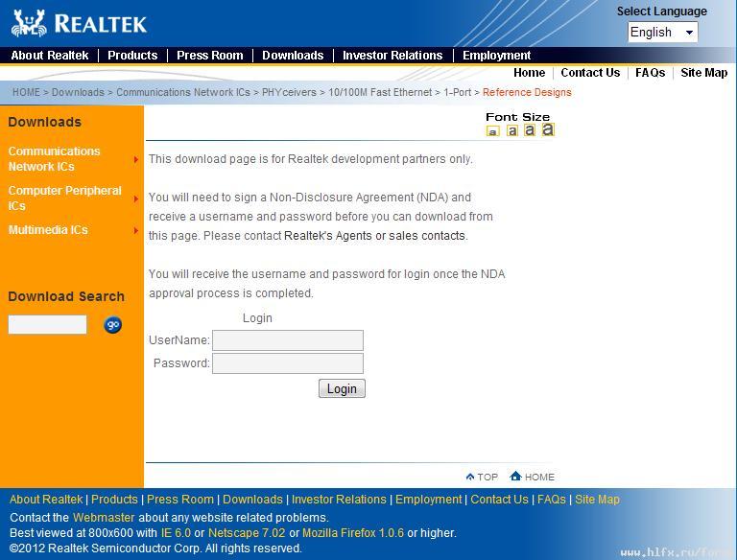Image resolution: width=737 pixels, height=560 pixels.
Task: Click Contact Us in the footer
Action: [499, 500]
